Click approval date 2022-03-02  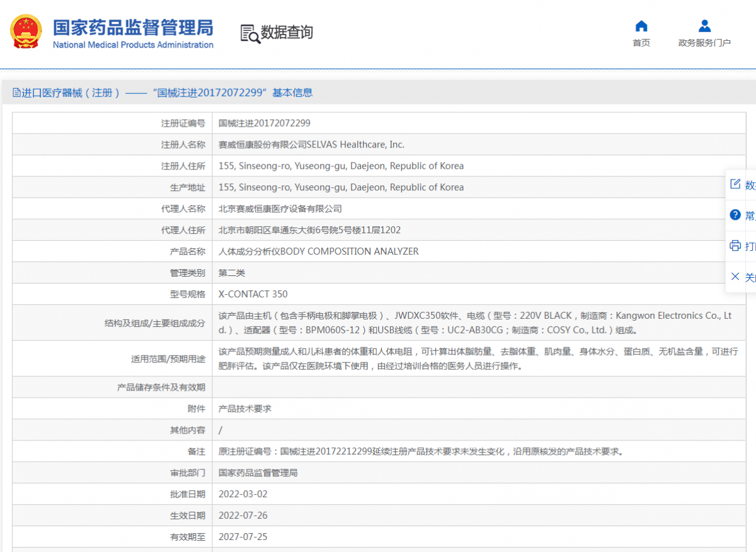pyautogui.click(x=243, y=494)
